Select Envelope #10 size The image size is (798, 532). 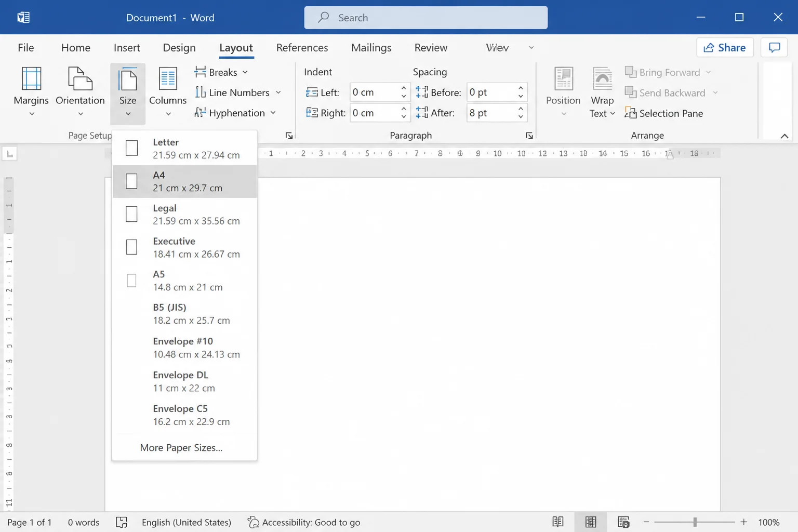click(x=184, y=348)
